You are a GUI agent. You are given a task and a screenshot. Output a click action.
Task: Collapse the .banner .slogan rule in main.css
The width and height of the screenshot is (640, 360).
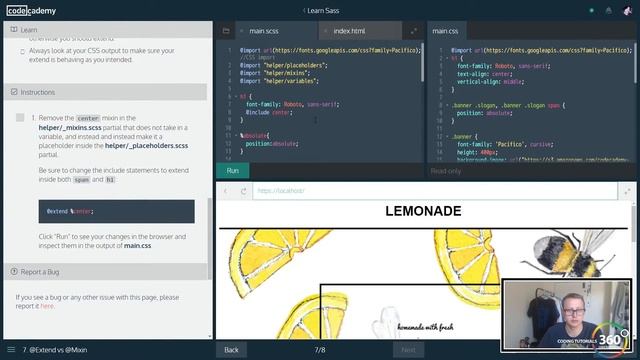[447, 105]
